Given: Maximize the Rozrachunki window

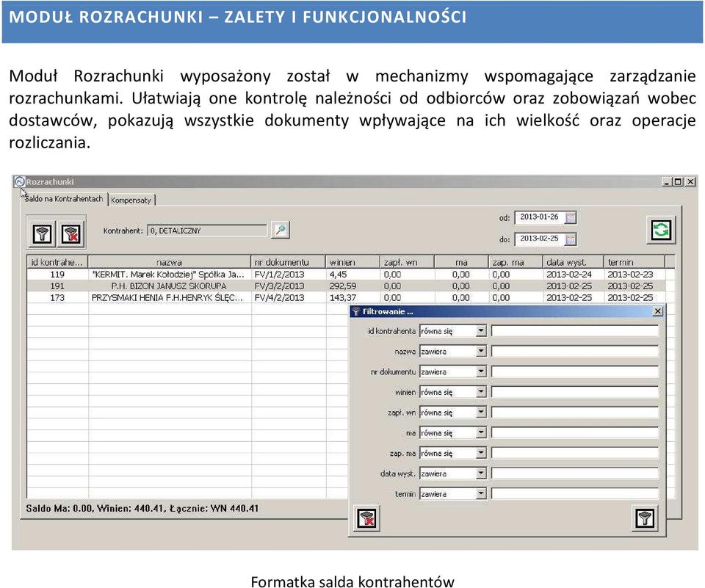Looking at the screenshot, I should point(678,181).
